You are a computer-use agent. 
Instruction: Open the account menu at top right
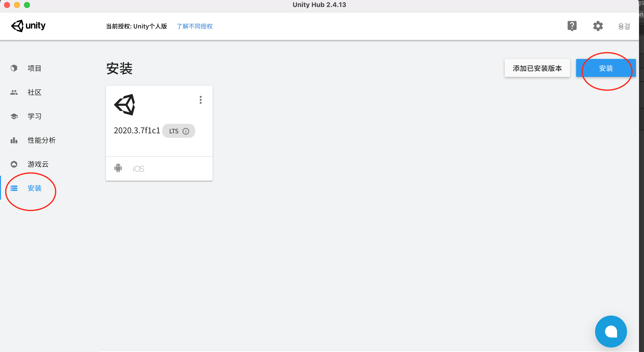point(624,26)
